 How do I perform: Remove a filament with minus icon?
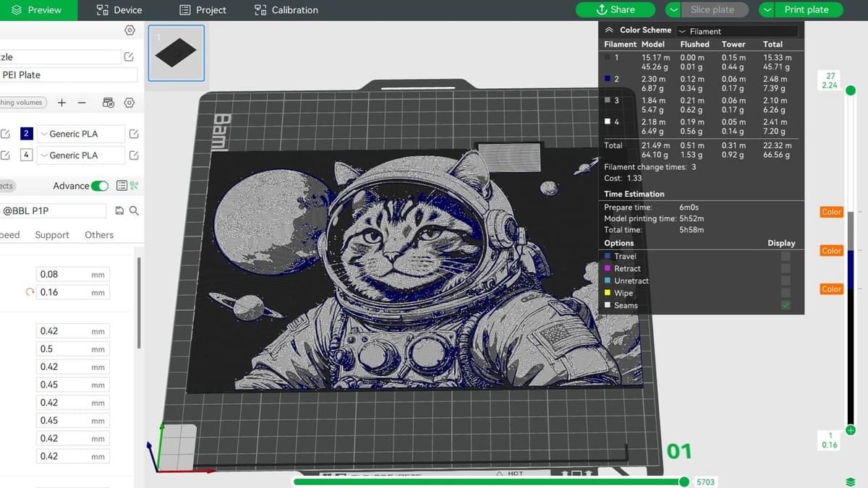pyautogui.click(x=82, y=103)
